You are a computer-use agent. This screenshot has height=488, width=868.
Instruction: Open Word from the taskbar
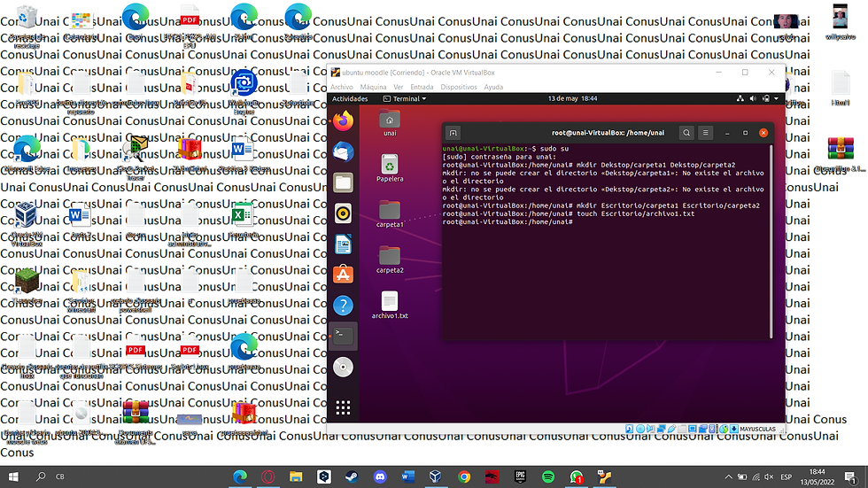(408, 476)
